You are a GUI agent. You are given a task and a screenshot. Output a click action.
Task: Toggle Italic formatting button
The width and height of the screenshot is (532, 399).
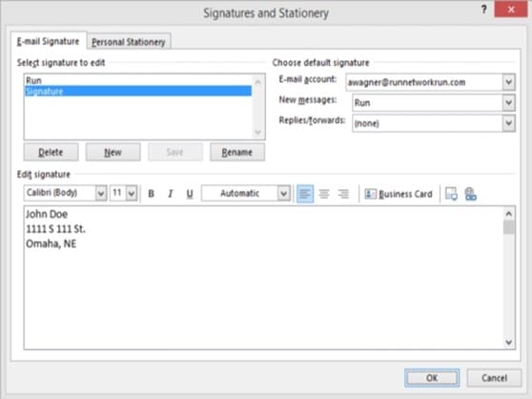tap(171, 194)
